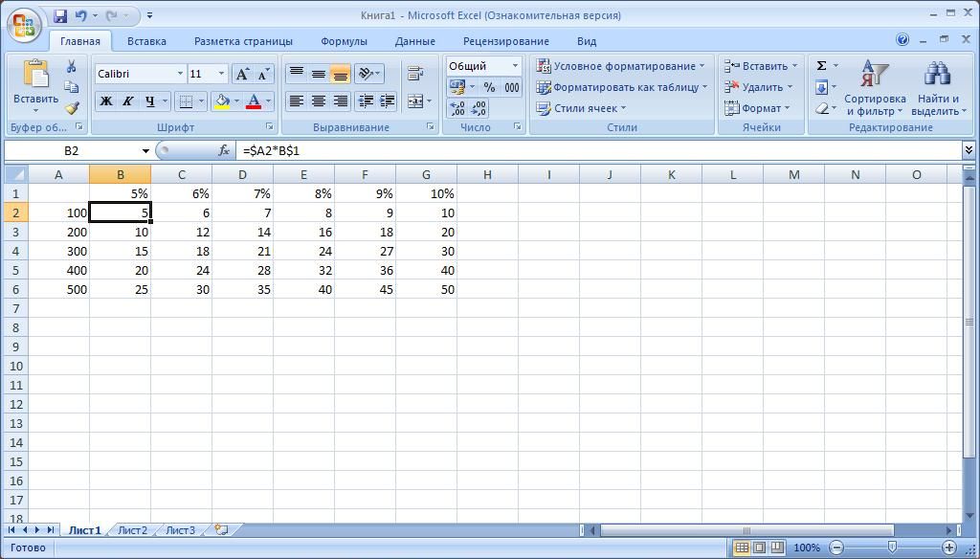Image resolution: width=980 pixels, height=559 pixels.
Task: Toggle underline Ч formatting
Action: coord(149,101)
